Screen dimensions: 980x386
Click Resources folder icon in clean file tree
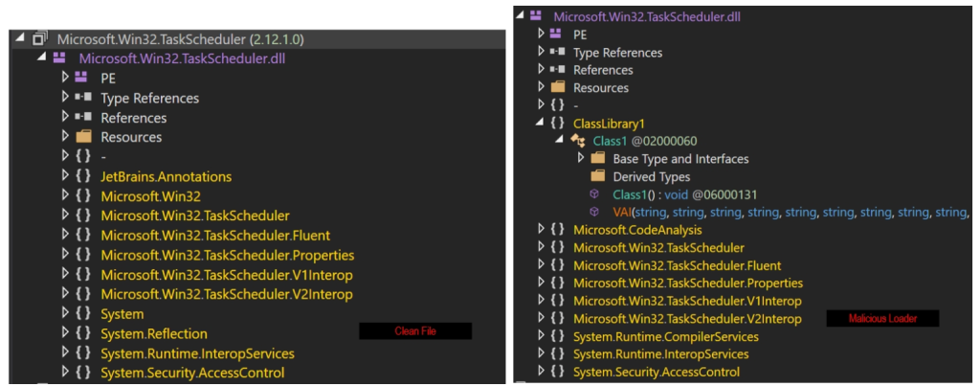point(83,136)
